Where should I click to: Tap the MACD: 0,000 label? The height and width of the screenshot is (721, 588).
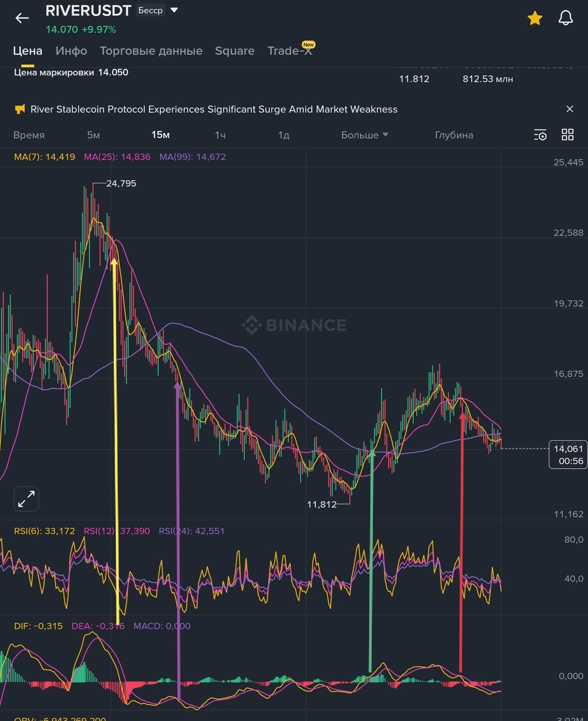click(162, 626)
